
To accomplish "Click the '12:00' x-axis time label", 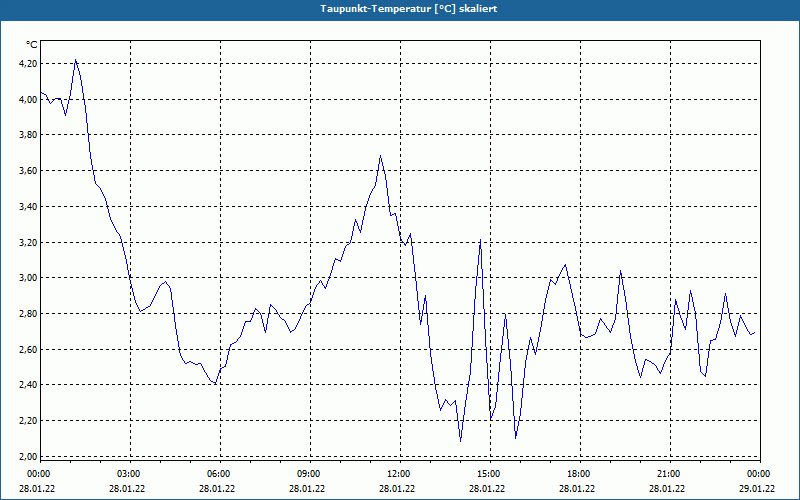I will [397, 474].
